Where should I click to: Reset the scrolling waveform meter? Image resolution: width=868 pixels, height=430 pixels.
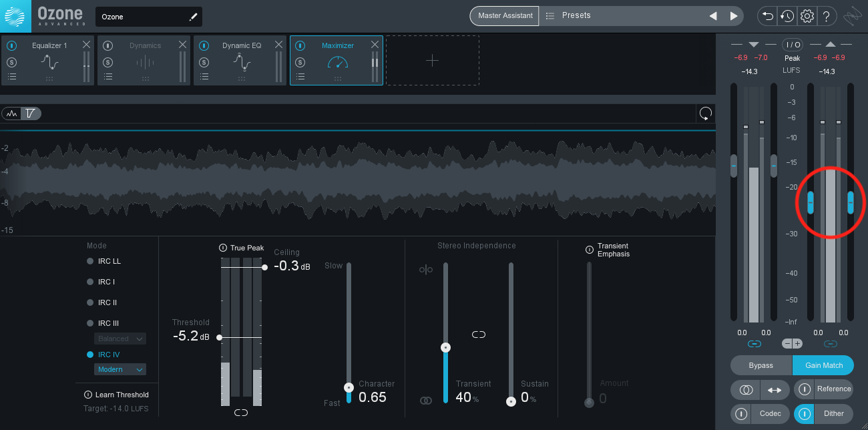pos(705,113)
